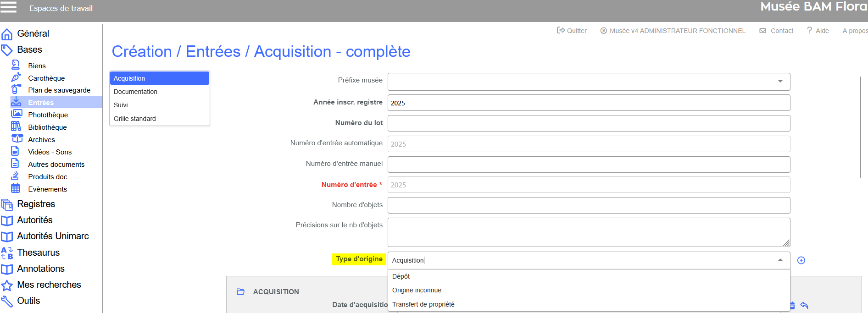Choose Transfert de propriété option
This screenshot has width=868, height=313.
(x=423, y=304)
